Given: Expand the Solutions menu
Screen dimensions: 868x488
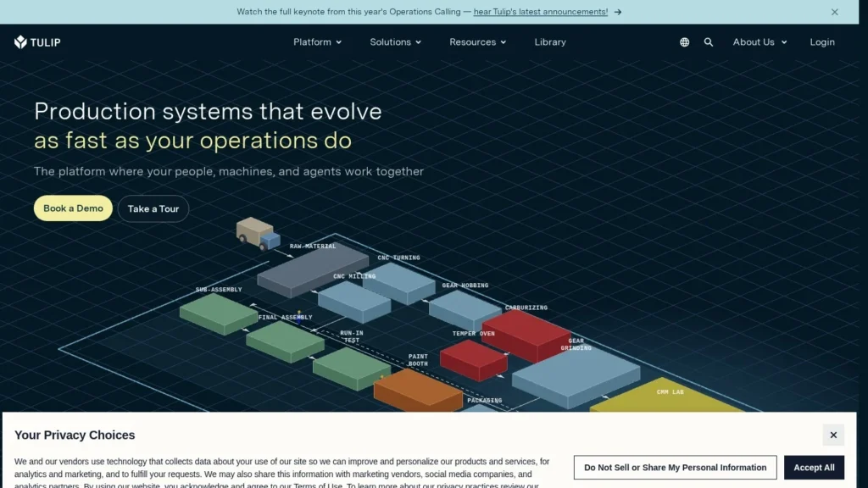Looking at the screenshot, I should 395,42.
